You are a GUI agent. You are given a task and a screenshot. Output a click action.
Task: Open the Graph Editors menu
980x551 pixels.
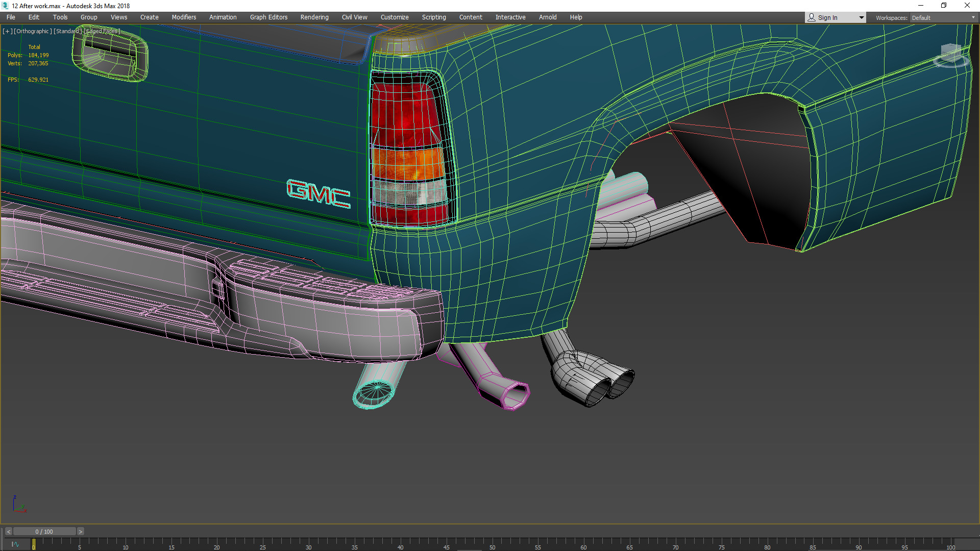coord(268,17)
